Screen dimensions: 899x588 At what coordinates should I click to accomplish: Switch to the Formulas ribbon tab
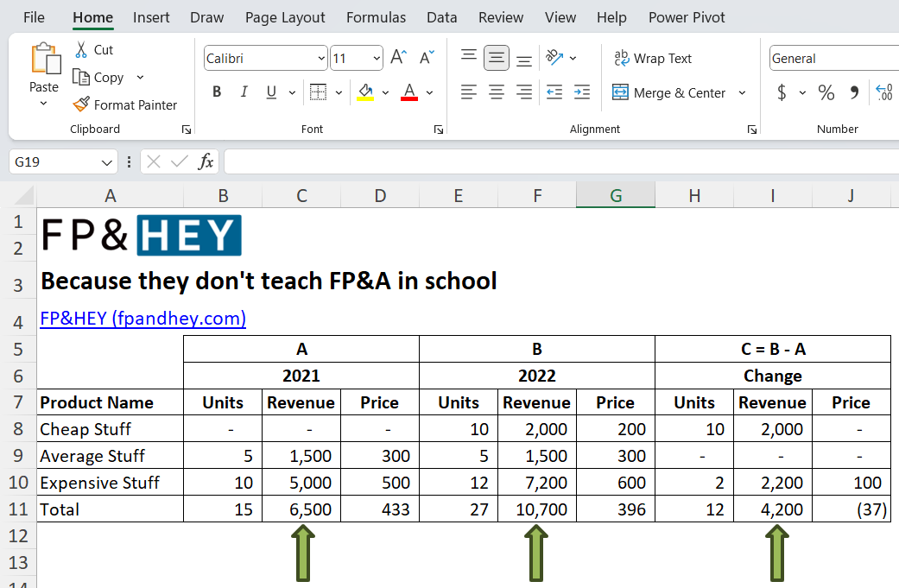point(376,16)
